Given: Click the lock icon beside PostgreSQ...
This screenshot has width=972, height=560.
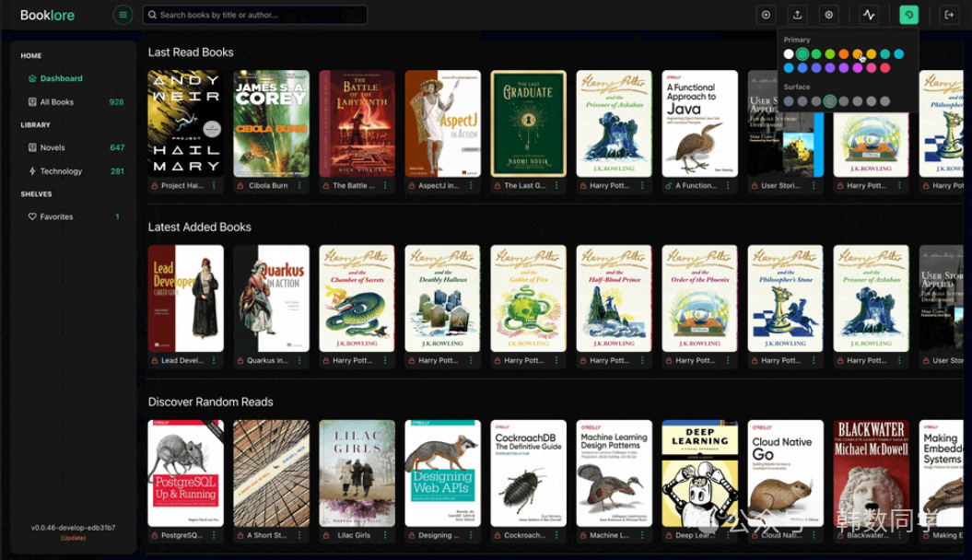Looking at the screenshot, I should coord(155,535).
